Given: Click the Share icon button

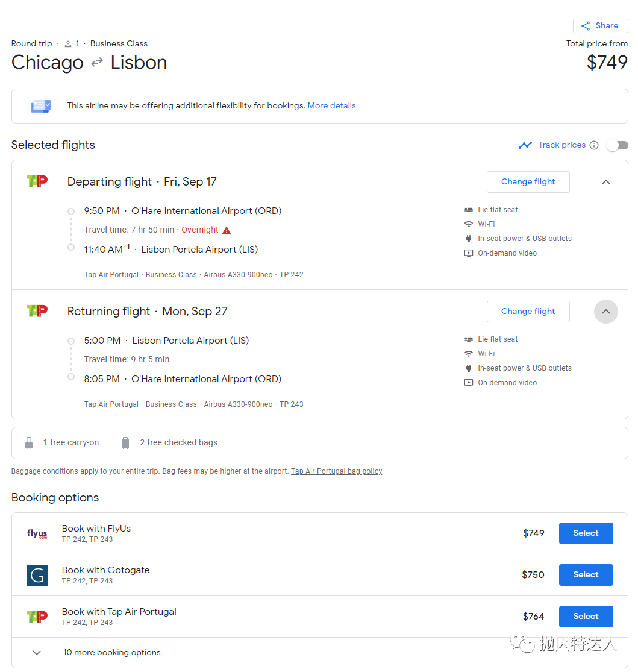Looking at the screenshot, I should pyautogui.click(x=600, y=26).
